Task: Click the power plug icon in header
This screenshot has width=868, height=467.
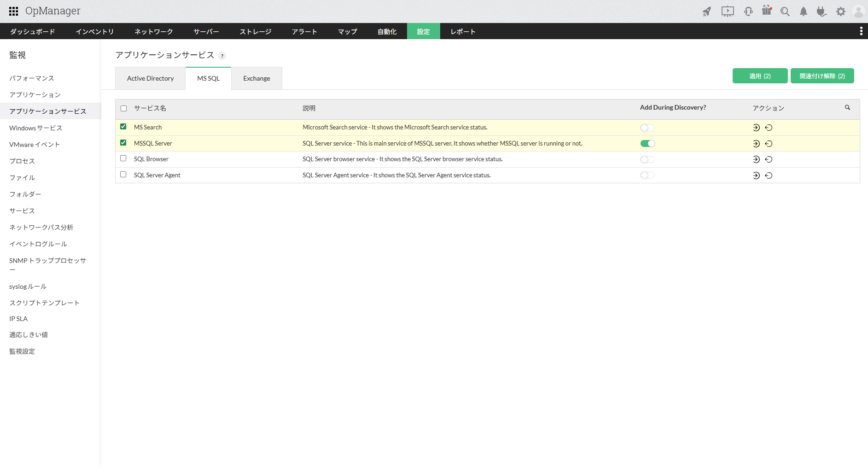Action: pyautogui.click(x=821, y=12)
